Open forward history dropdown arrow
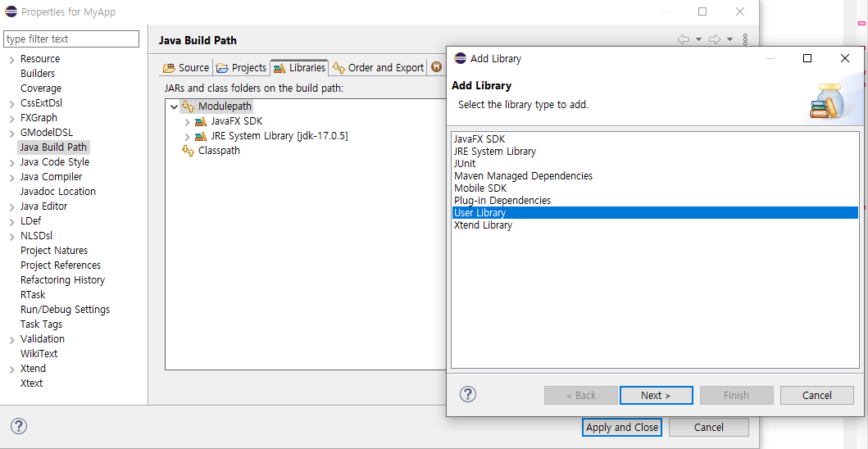 click(x=729, y=39)
